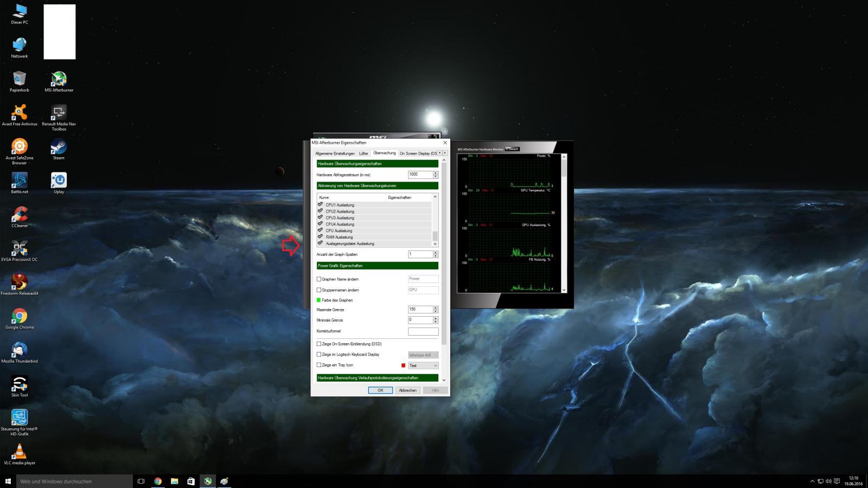
Task: Click the Web und Windows durchsuchen box
Action: click(x=75, y=481)
